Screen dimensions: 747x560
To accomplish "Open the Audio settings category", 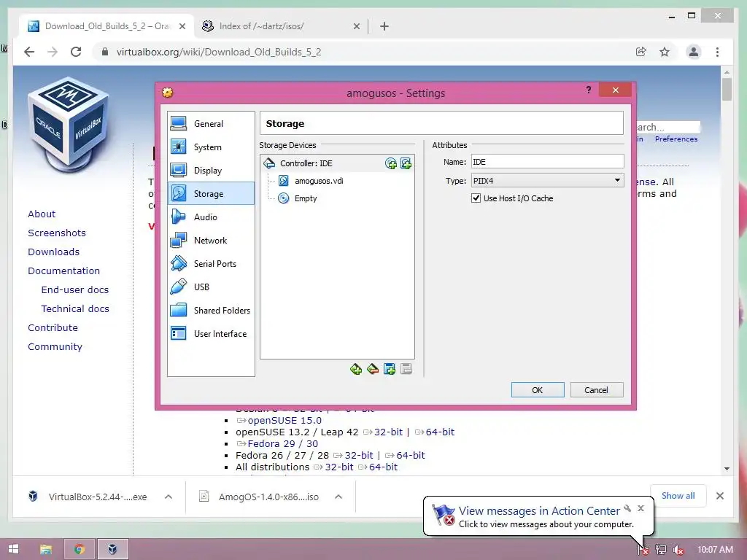I will tap(211, 217).
